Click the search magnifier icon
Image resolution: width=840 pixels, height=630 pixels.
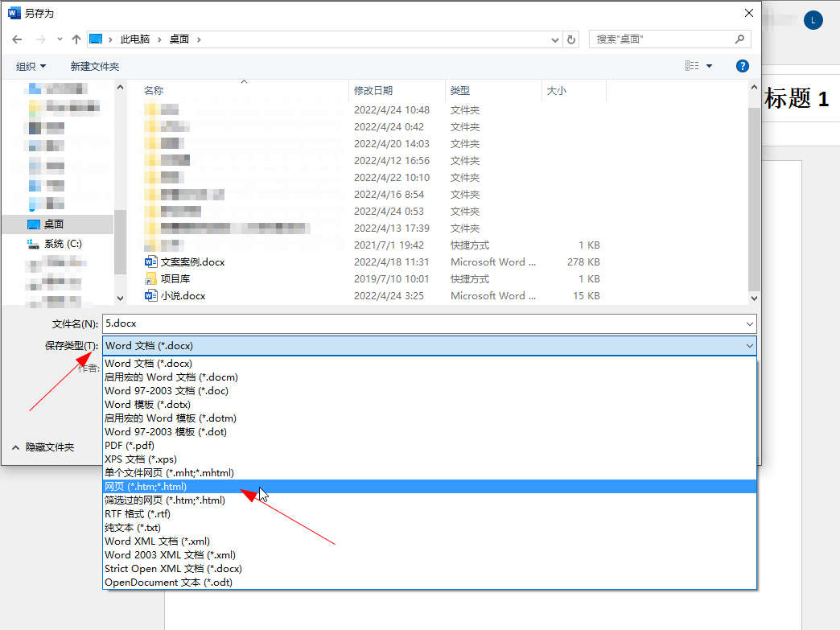point(739,39)
